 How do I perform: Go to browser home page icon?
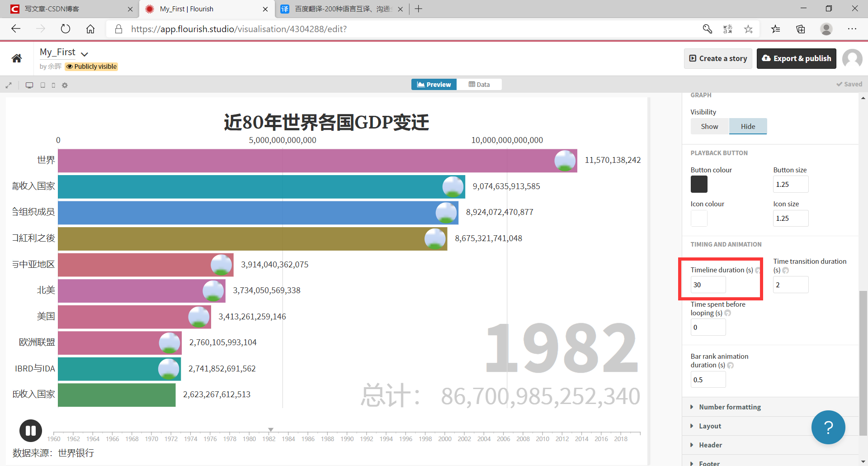(90, 29)
